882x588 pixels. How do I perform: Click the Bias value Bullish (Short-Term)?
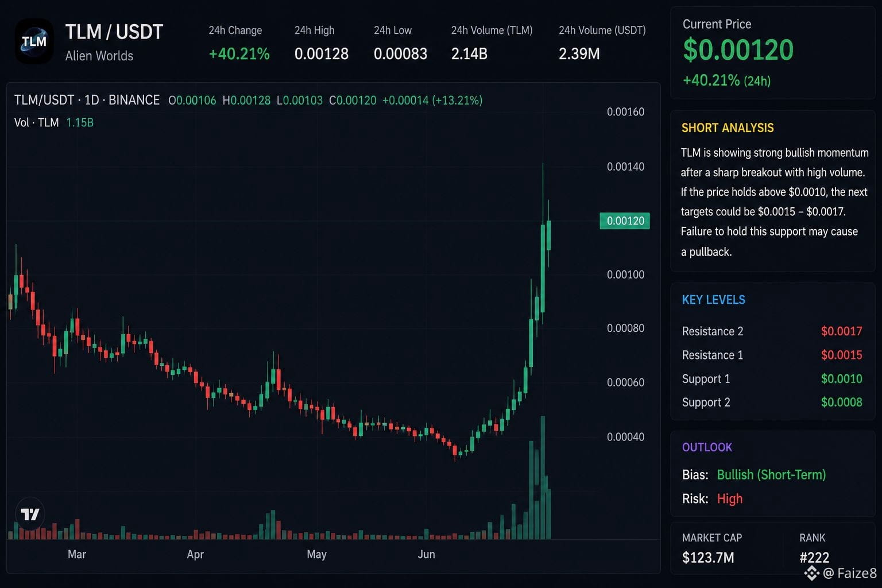click(771, 475)
